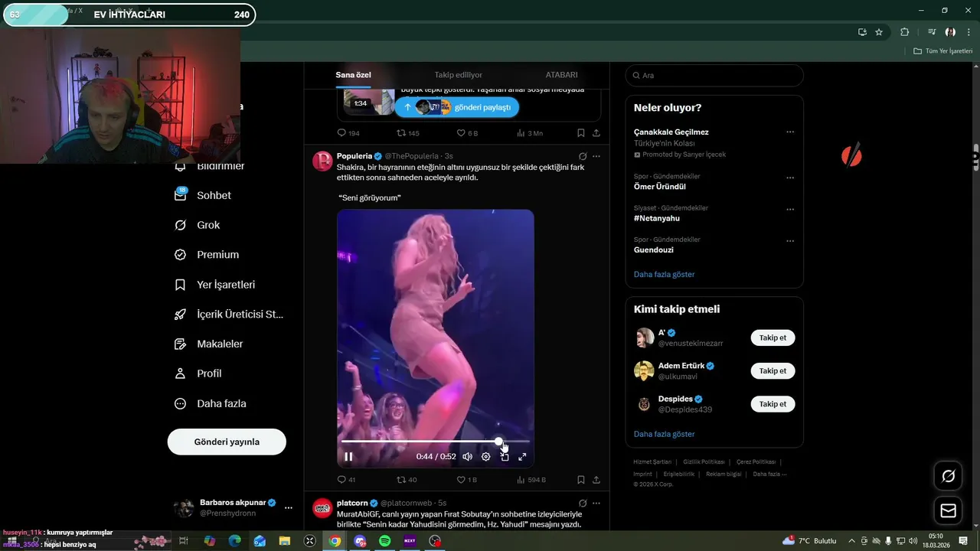Switch to the Takip ediliyor tab
980x551 pixels.
(458, 75)
